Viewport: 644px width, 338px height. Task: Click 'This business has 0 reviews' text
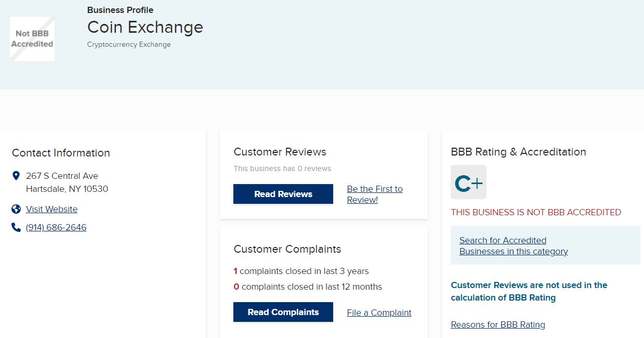[282, 168]
